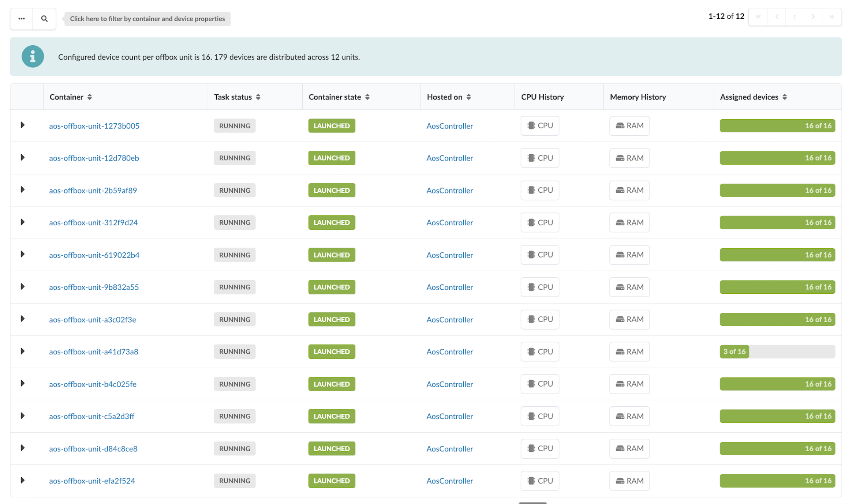Viewport: 852px width, 504px height.
Task: Show CPU history for unit-619022b4
Action: pyautogui.click(x=540, y=255)
